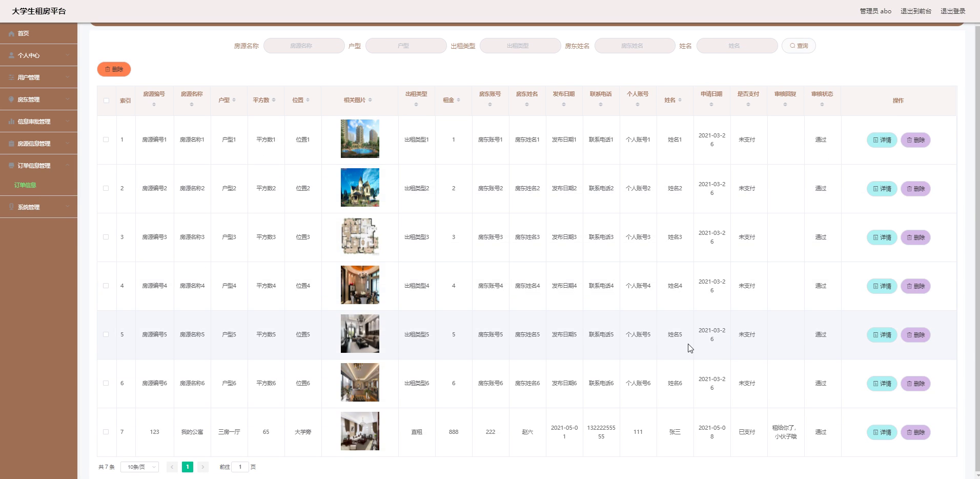Click the chart icon beside 信息审批管理
980x479 pixels.
pos(11,122)
